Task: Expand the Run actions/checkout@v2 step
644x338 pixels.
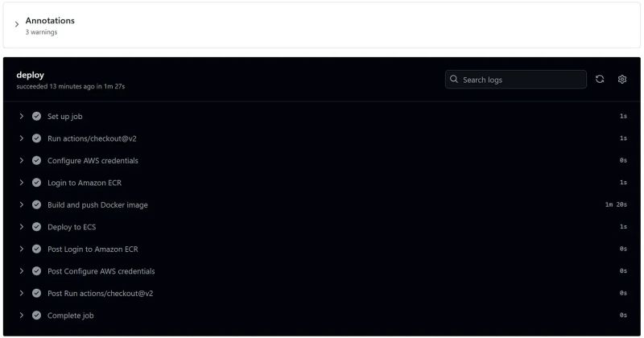Action: click(22, 138)
